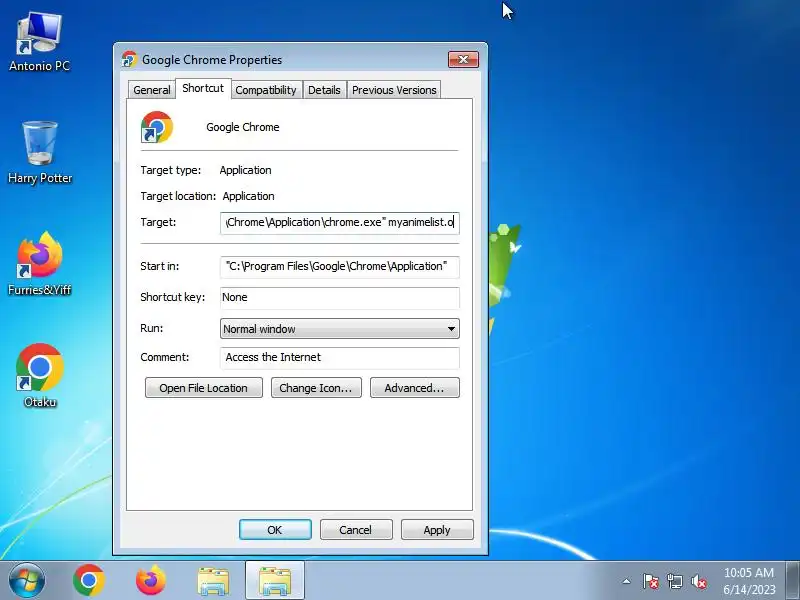Open the Windows Start menu orb
The width and height of the screenshot is (800, 600).
click(x=27, y=581)
